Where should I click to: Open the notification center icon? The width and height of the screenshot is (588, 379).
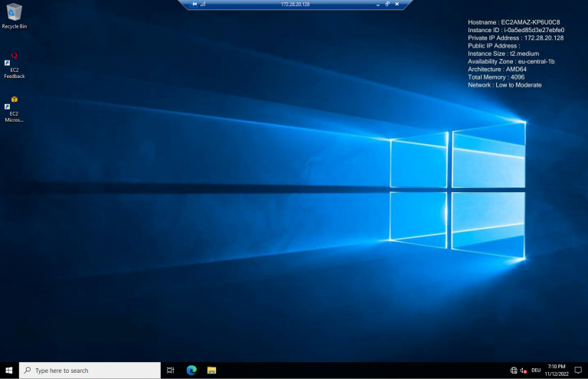(x=578, y=371)
